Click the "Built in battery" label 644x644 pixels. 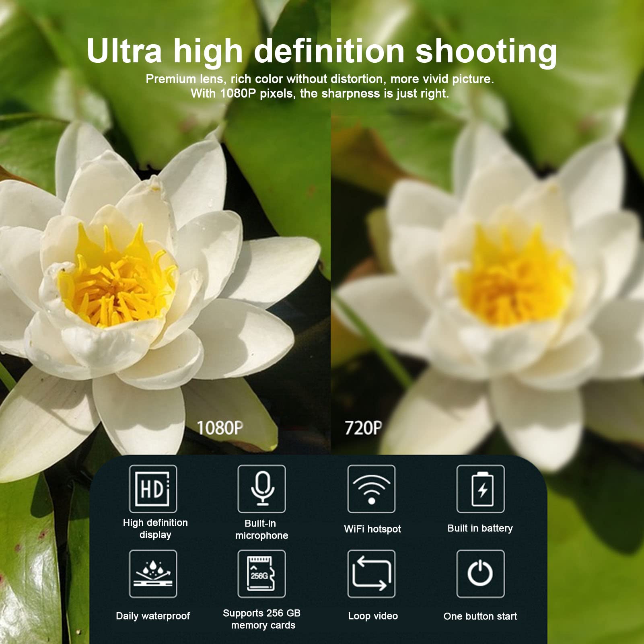pyautogui.click(x=480, y=528)
